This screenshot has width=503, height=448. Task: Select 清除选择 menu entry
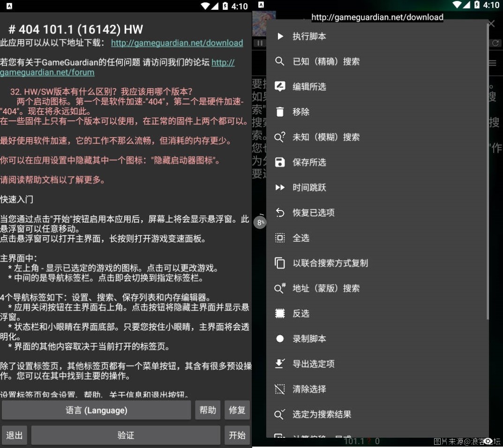coord(377,389)
